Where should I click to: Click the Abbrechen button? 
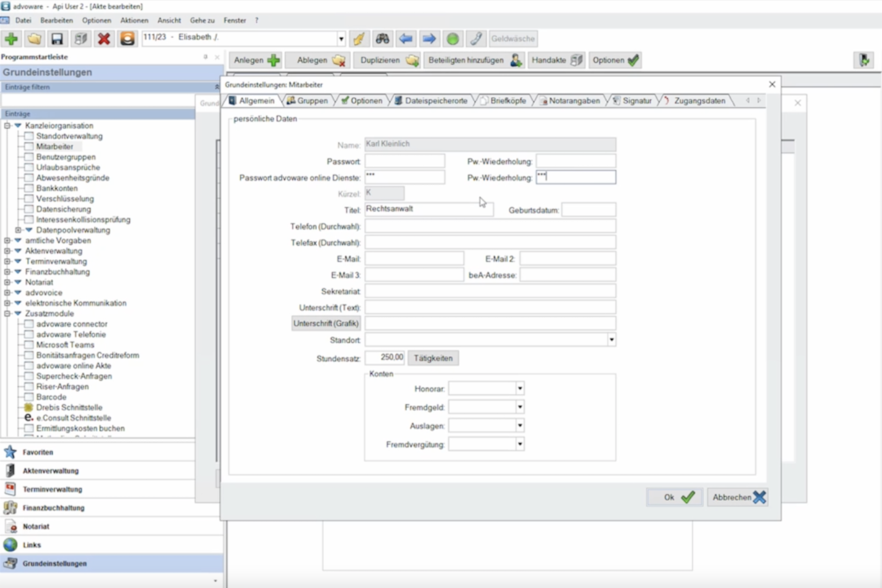737,497
